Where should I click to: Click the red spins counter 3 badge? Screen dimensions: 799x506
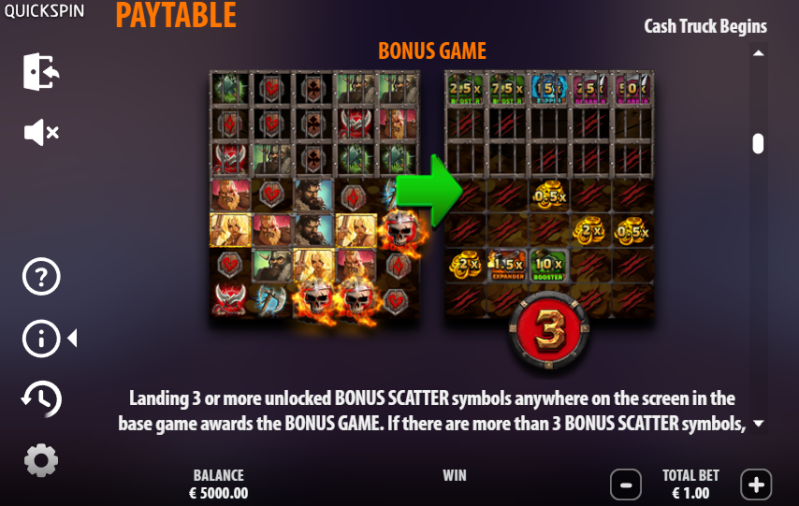[x=549, y=330]
